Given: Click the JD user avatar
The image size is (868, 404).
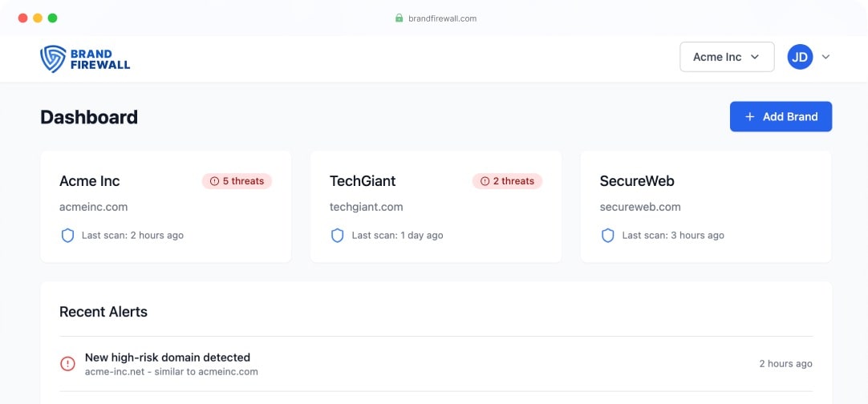Looking at the screenshot, I should (800, 57).
